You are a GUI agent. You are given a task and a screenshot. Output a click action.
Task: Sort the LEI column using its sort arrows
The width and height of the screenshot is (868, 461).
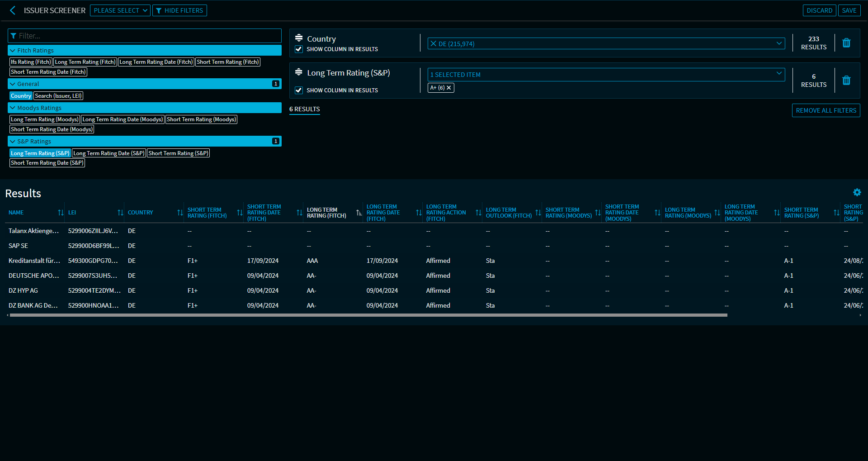click(x=120, y=212)
